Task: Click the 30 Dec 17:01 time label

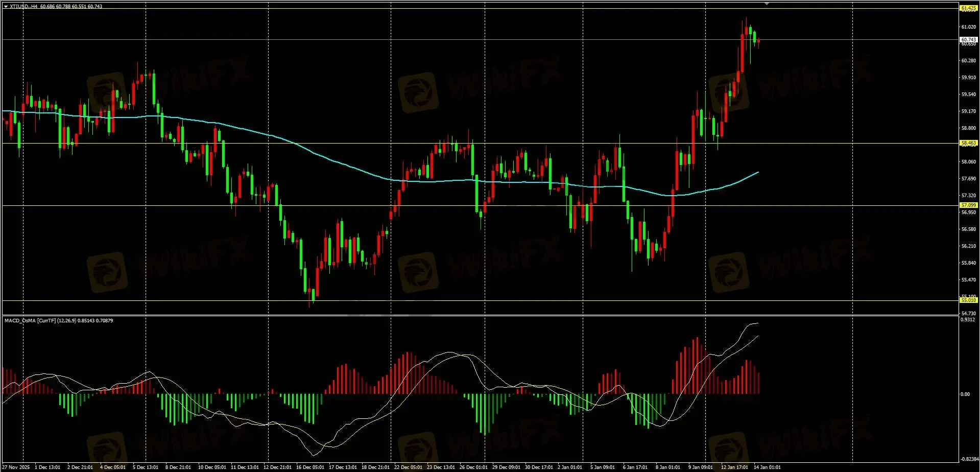Action: click(x=539, y=467)
